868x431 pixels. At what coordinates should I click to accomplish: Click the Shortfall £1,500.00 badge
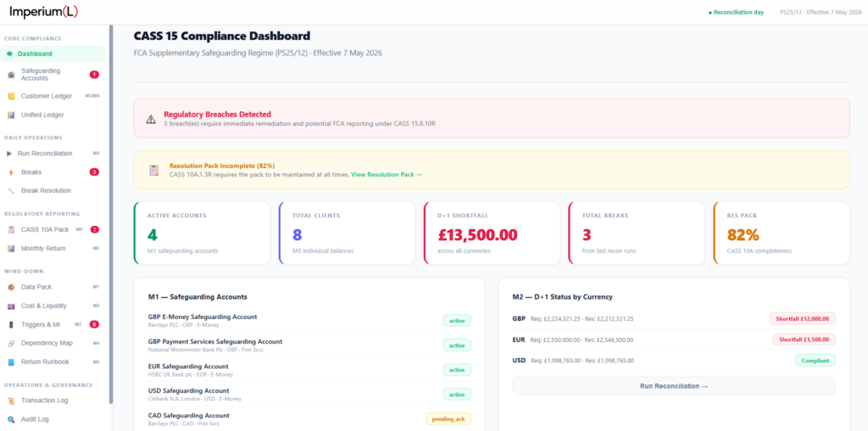(x=804, y=339)
